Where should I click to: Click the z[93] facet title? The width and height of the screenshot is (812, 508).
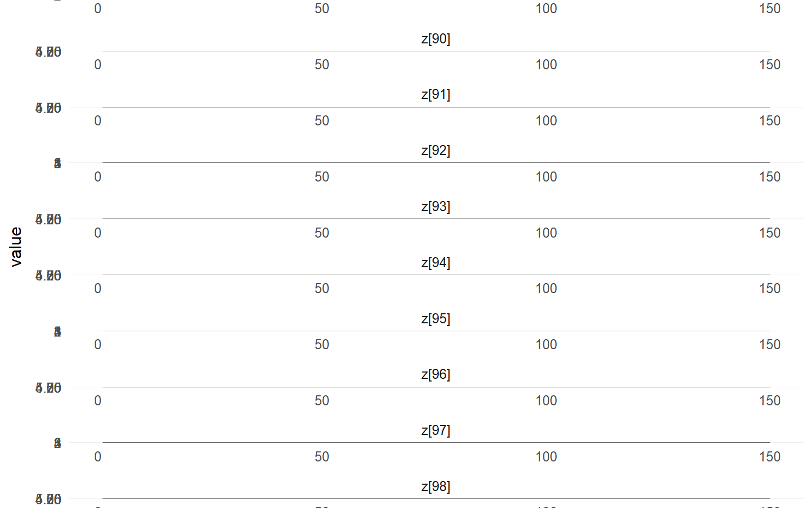pos(436,207)
